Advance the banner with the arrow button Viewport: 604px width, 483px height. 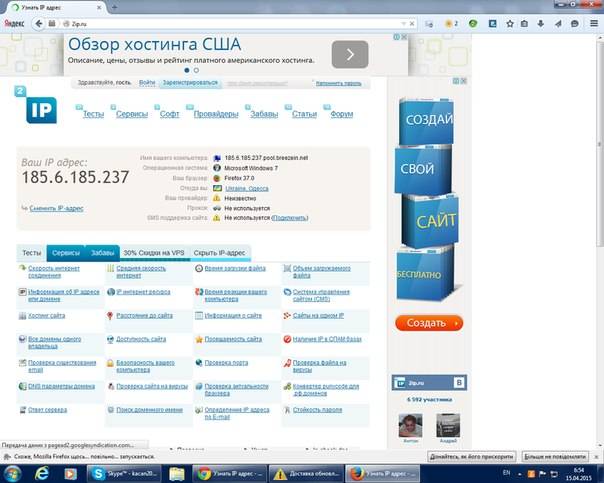click(x=350, y=54)
